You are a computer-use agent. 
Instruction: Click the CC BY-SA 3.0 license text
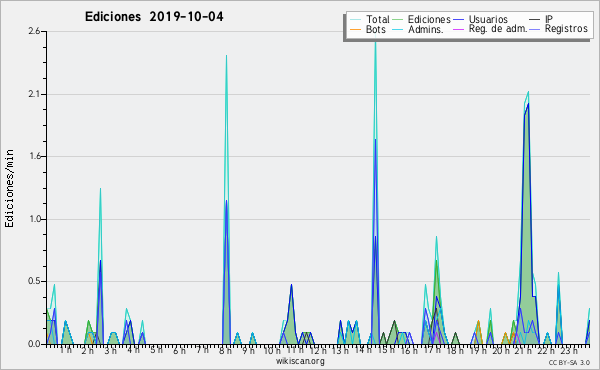[569, 362]
